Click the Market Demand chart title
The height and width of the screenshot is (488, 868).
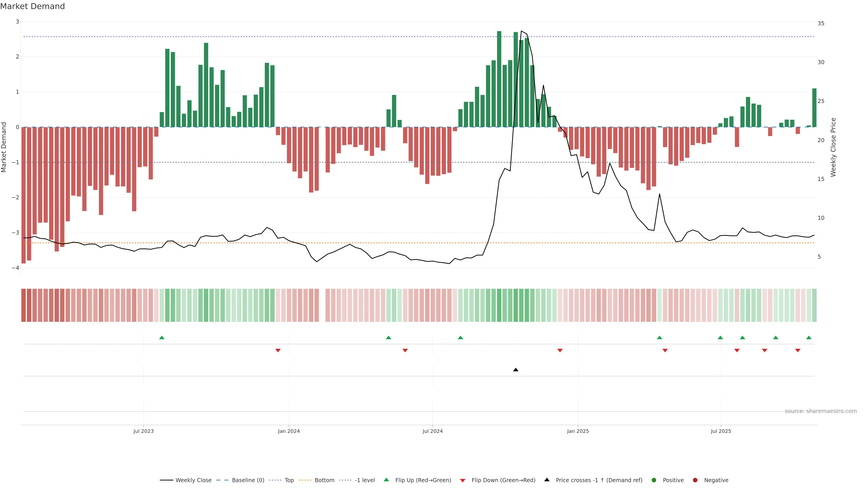(32, 6)
